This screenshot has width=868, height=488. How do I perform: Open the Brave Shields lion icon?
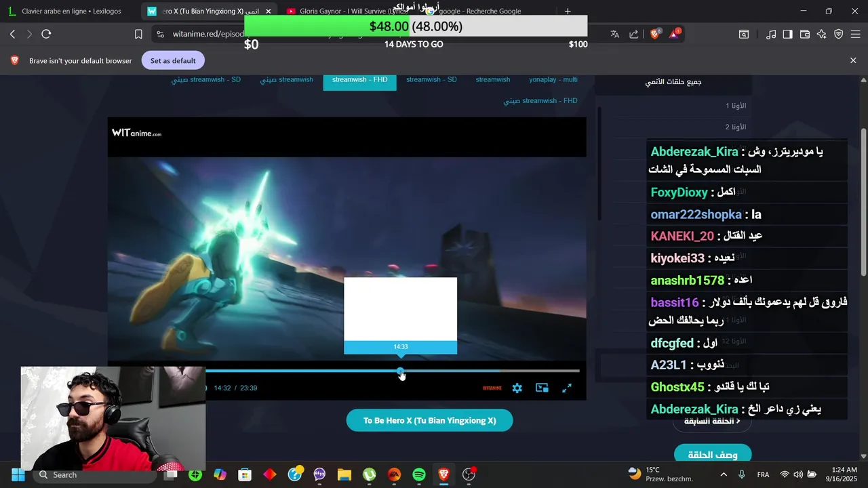tap(655, 34)
